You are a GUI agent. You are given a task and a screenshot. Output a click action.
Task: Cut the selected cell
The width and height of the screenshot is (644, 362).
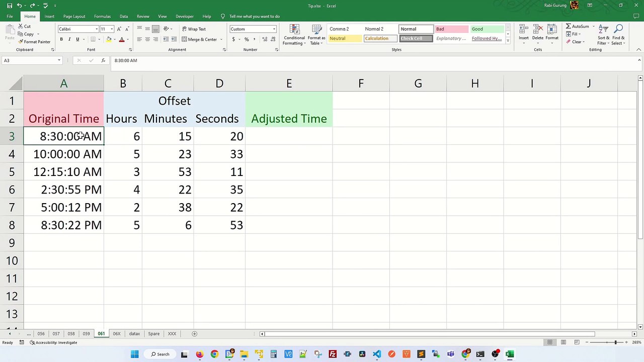click(24, 26)
